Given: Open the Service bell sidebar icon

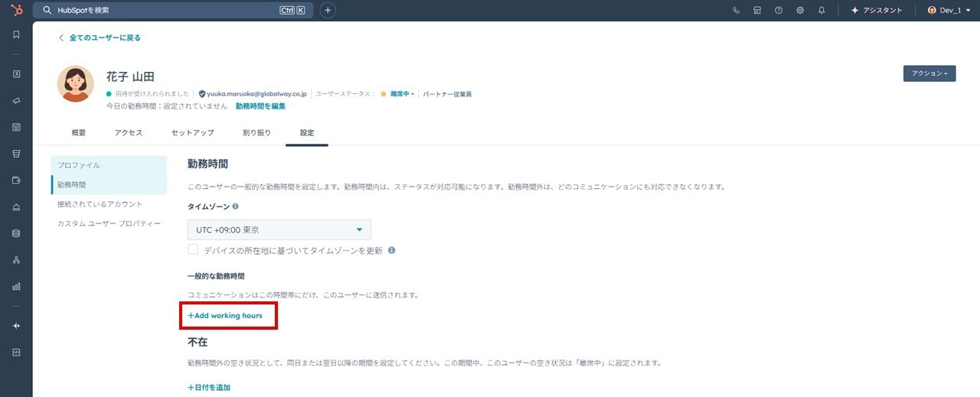Looking at the screenshot, I should tap(16, 207).
